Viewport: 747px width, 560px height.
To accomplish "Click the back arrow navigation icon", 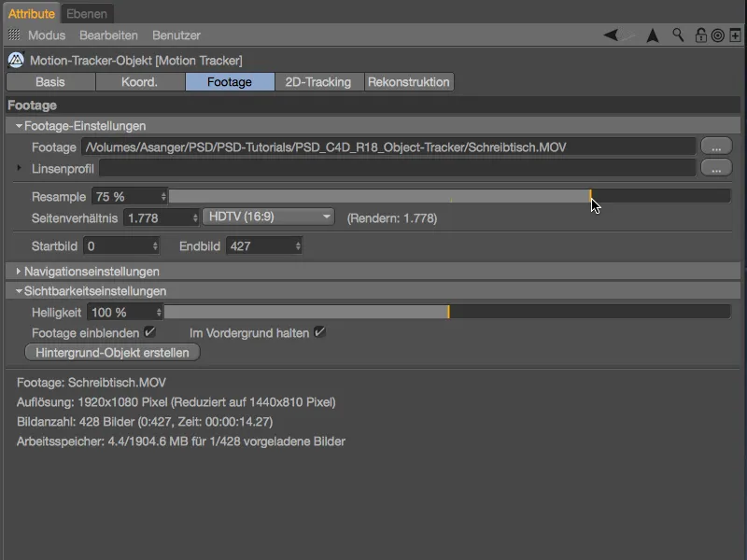I will pos(611,35).
